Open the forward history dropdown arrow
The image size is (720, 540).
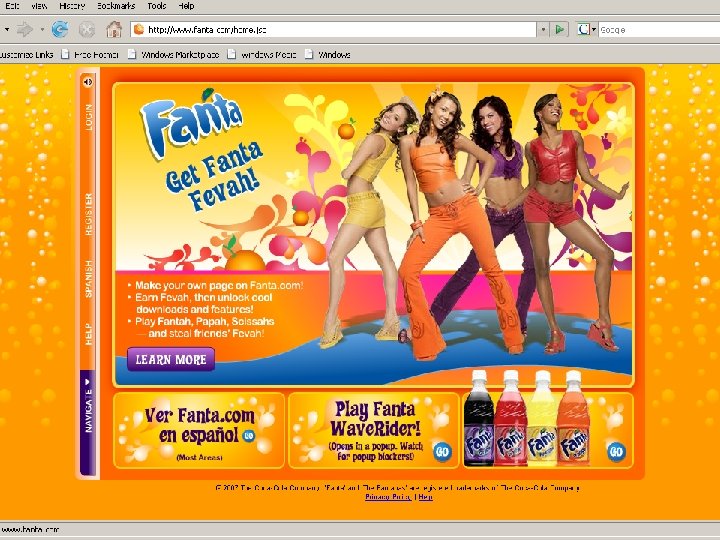click(42, 30)
